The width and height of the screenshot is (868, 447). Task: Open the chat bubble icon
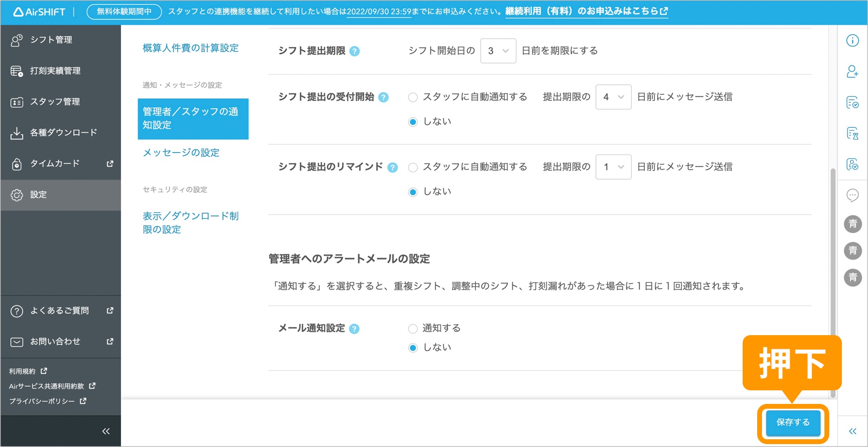click(853, 195)
